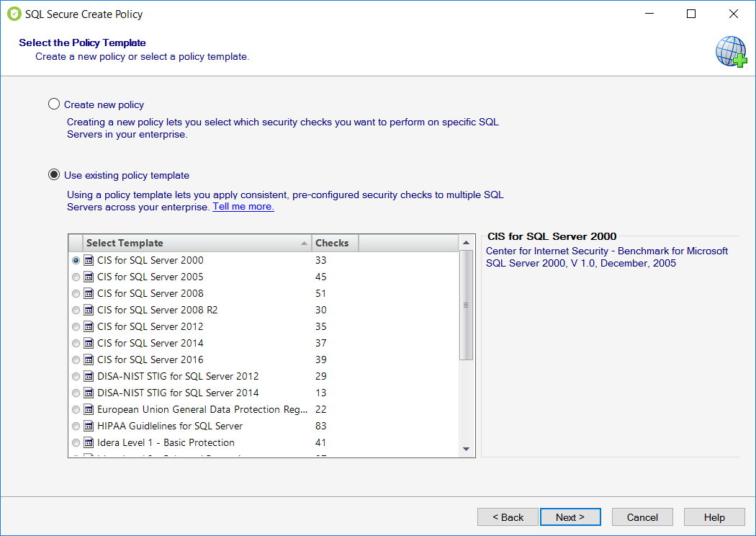Click the CIS for SQL Server 2008 label
The width and height of the screenshot is (756, 536).
pyautogui.click(x=150, y=293)
